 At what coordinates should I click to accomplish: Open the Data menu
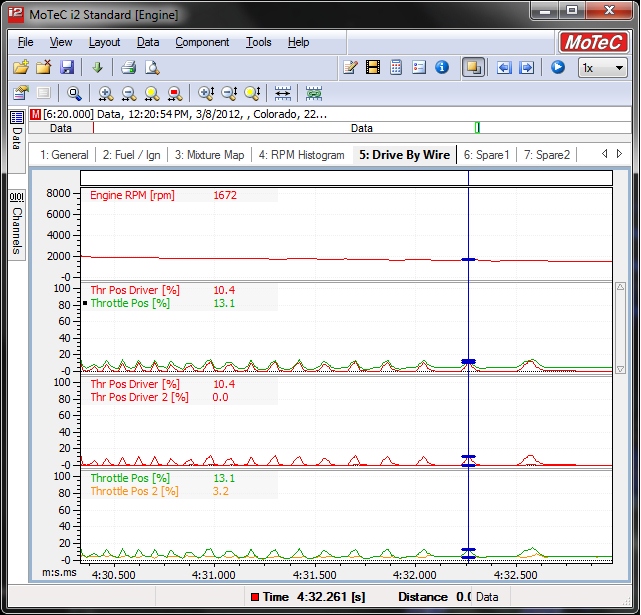click(x=148, y=42)
